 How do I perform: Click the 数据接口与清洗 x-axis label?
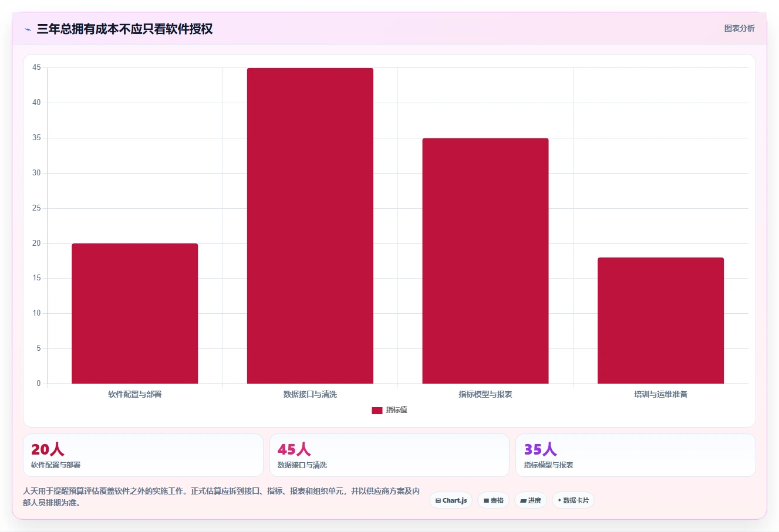310,394
